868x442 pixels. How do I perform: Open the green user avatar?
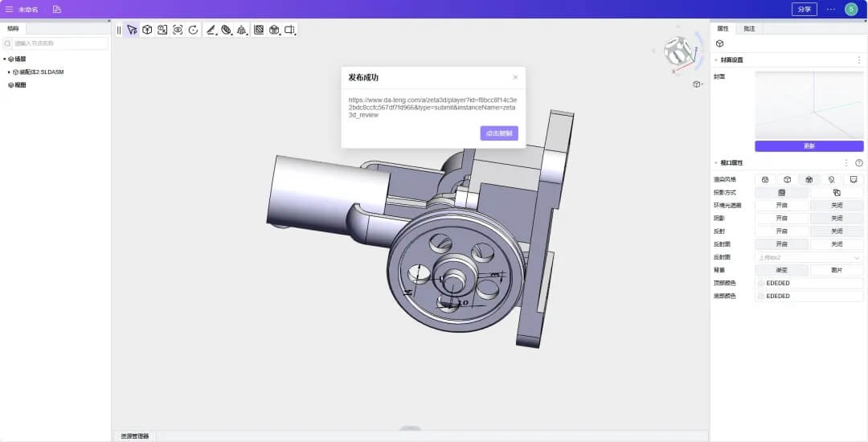pyautogui.click(x=851, y=10)
